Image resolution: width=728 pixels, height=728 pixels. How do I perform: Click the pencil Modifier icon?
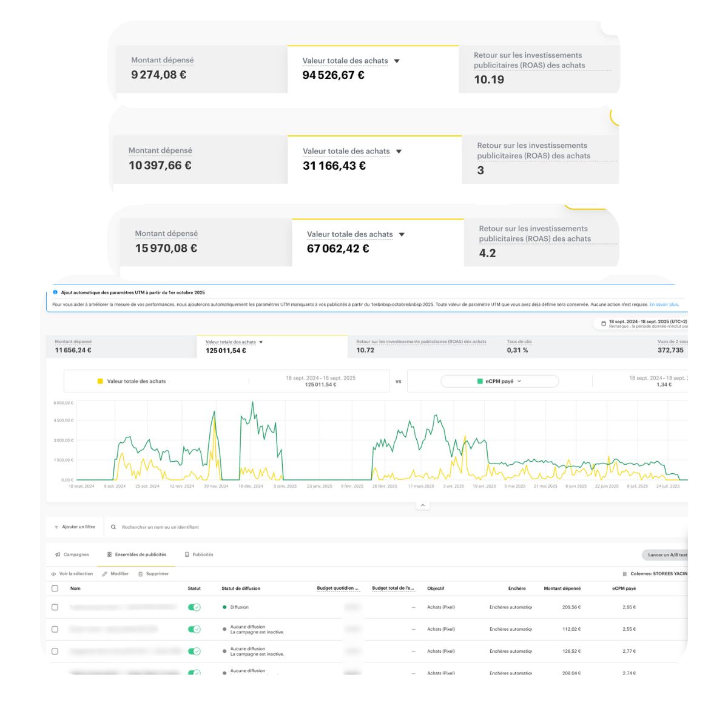pos(104,574)
